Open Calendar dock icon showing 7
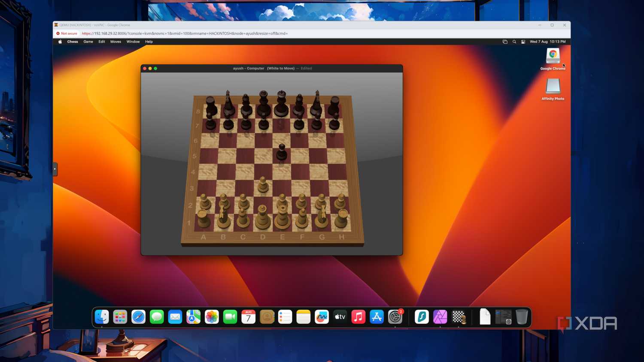This screenshot has width=644, height=362. 249,317
